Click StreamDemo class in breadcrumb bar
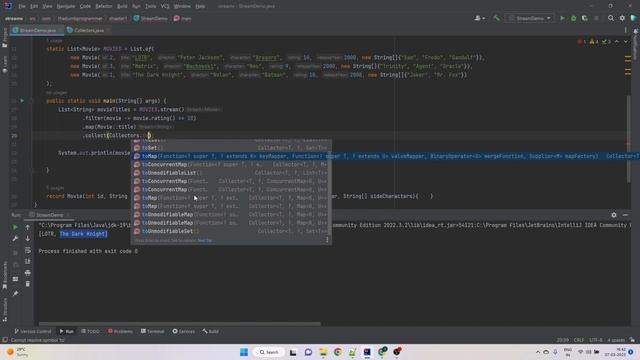Viewport: 640px width, 360px height. pyautogui.click(x=151, y=18)
